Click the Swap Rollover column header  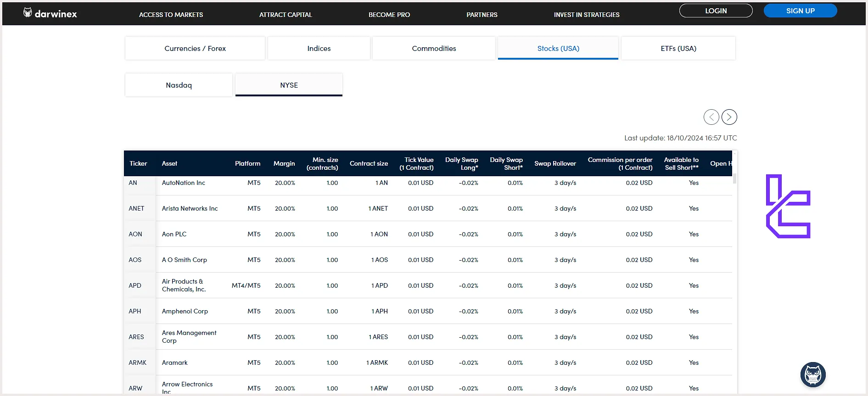(555, 163)
